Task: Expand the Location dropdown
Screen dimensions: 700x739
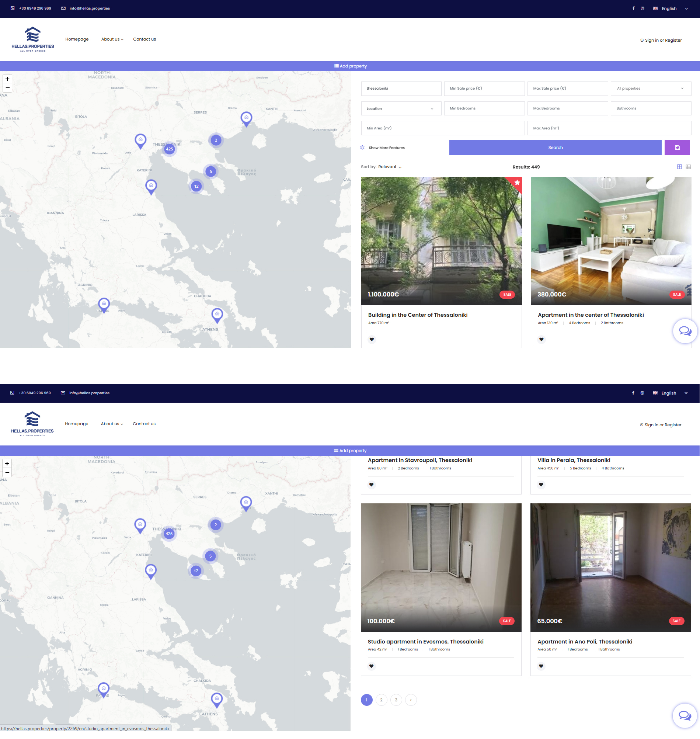Action: pyautogui.click(x=401, y=108)
